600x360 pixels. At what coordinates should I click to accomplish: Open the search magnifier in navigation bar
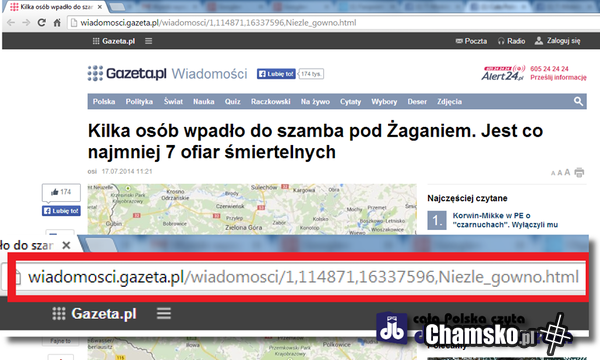[578, 101]
